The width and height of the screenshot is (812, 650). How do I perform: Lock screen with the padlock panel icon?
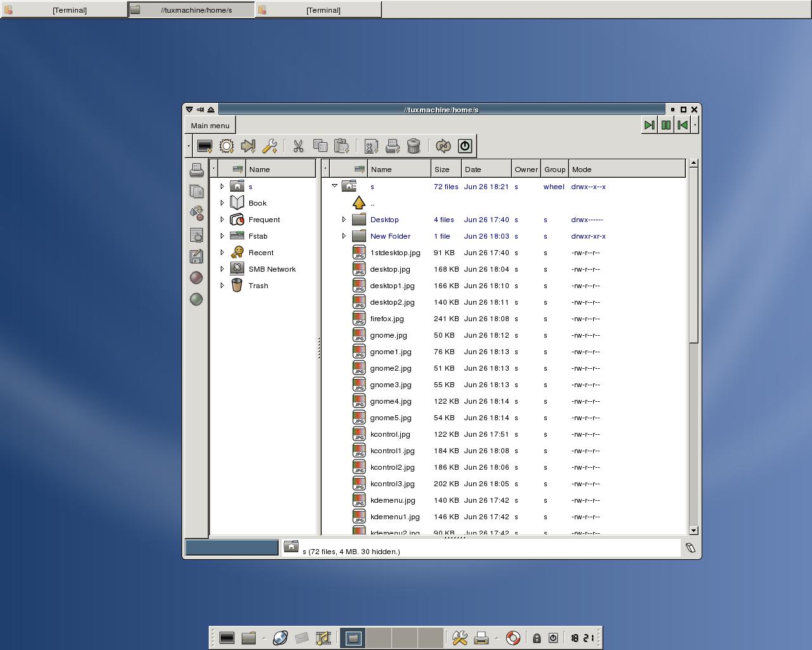(x=537, y=638)
